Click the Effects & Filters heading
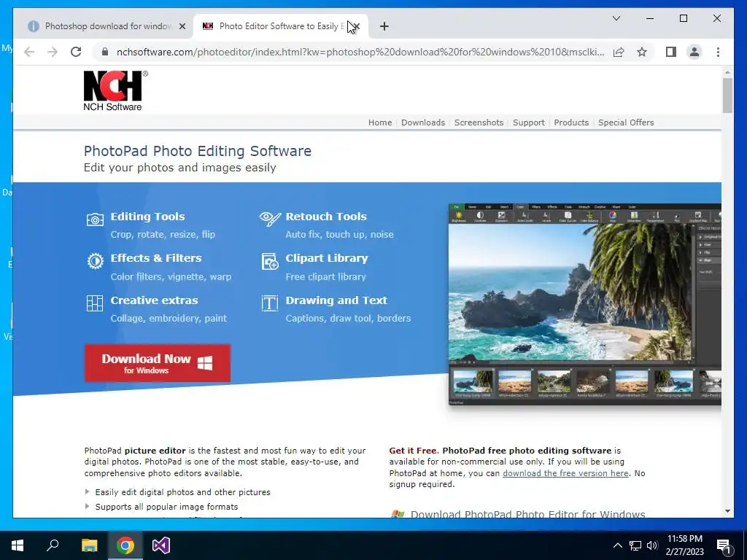The image size is (747, 560). (x=156, y=258)
